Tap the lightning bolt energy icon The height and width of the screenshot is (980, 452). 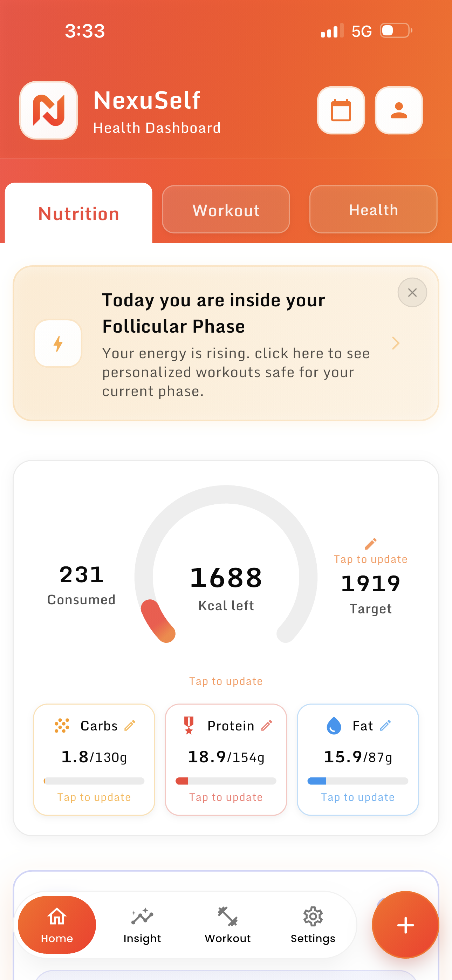point(58,343)
